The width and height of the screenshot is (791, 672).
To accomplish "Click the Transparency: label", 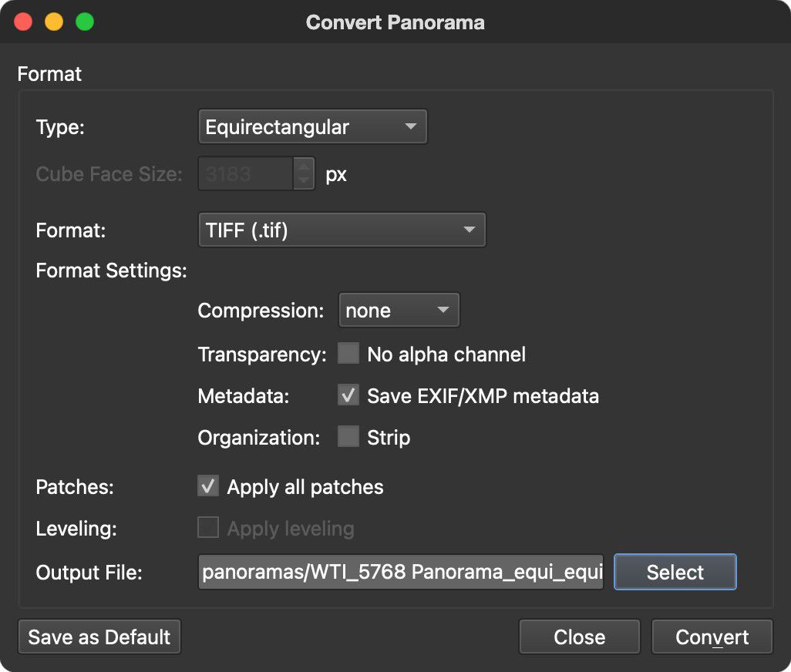I will pyautogui.click(x=262, y=354).
